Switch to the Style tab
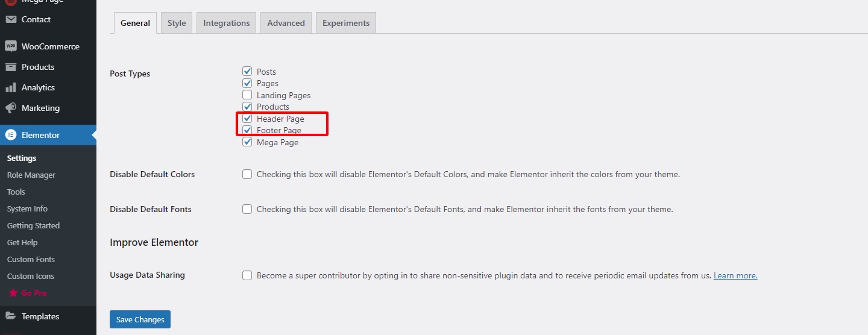 click(177, 23)
